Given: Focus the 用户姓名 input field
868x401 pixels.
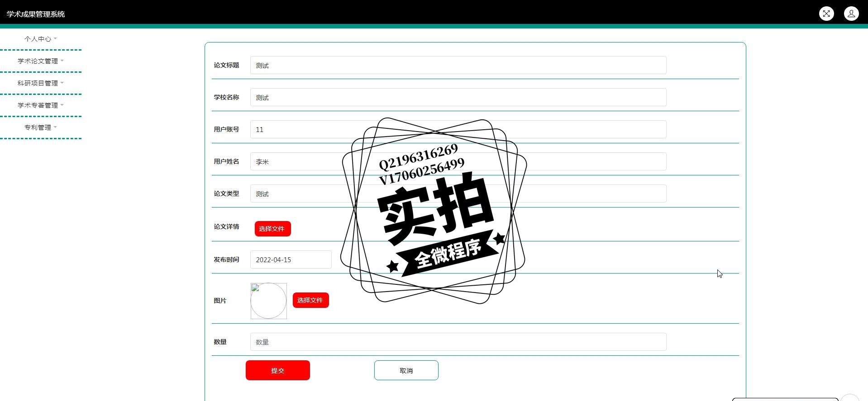Looking at the screenshot, I should [x=458, y=161].
